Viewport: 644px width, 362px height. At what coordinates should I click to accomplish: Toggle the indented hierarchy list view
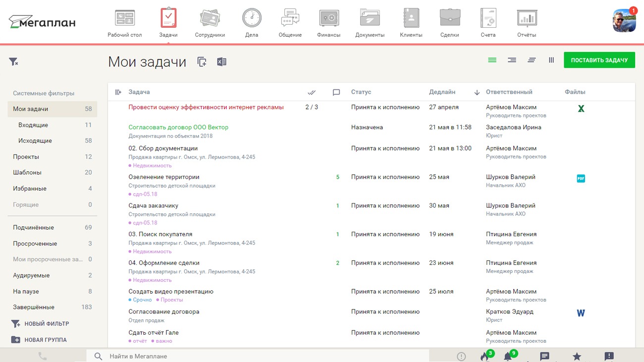pos(512,60)
